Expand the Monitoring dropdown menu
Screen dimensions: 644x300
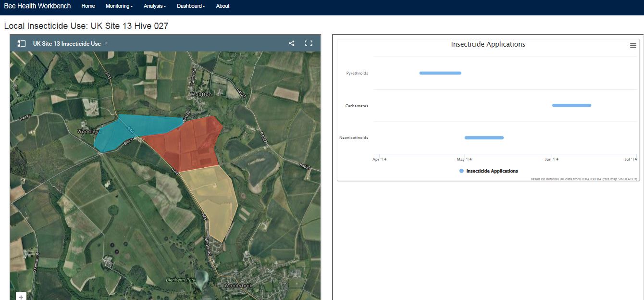pos(119,6)
